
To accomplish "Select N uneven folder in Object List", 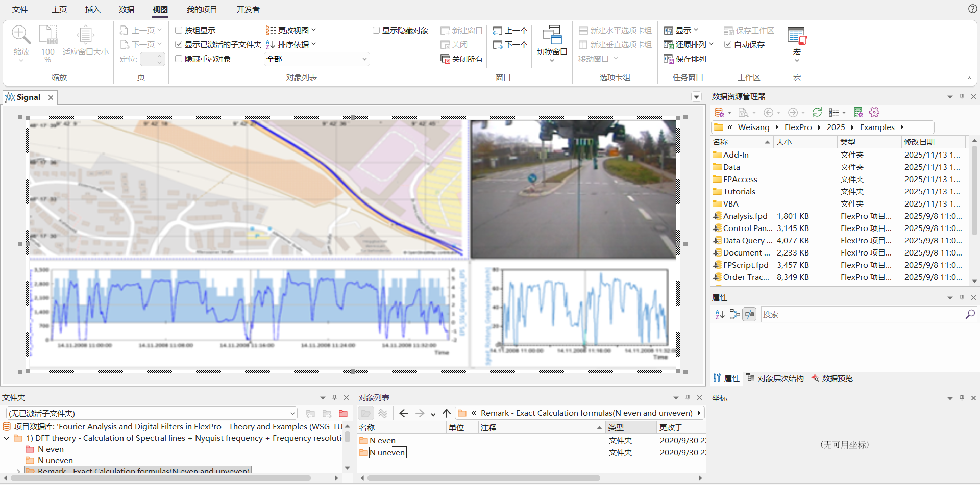I will (x=387, y=453).
